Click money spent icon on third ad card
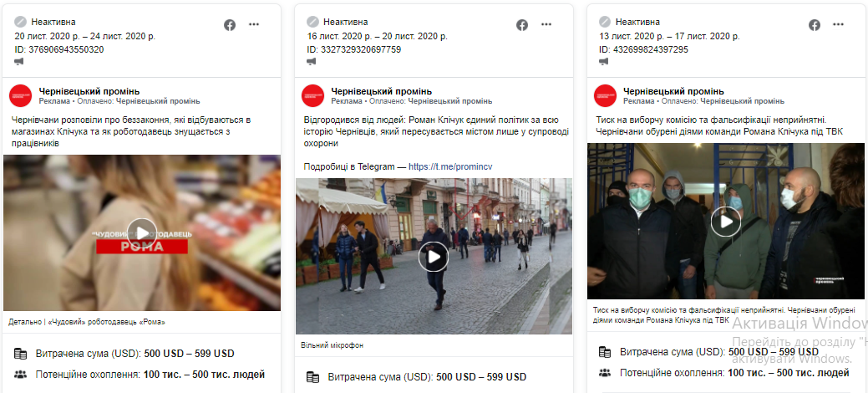868x393 pixels. point(605,352)
